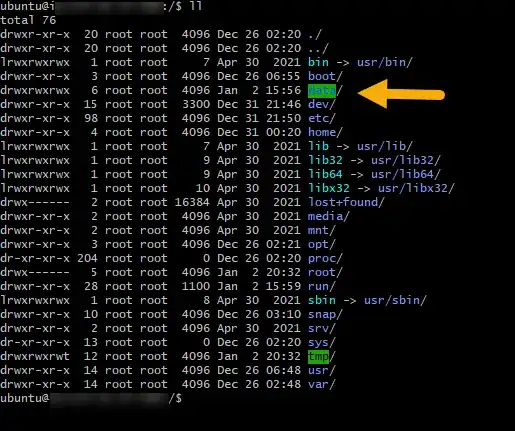
Task: Select the timestamp 02:48 on var row
Action: 283,384
